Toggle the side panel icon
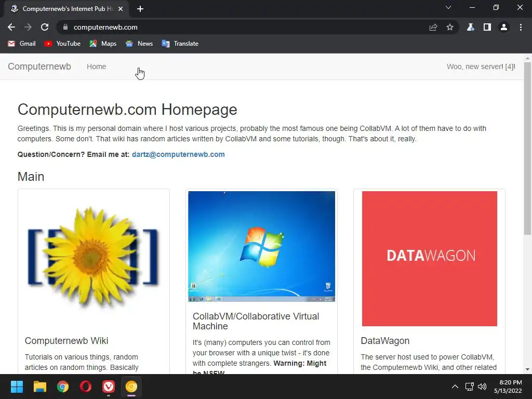The height and width of the screenshot is (399, 532). (x=487, y=27)
